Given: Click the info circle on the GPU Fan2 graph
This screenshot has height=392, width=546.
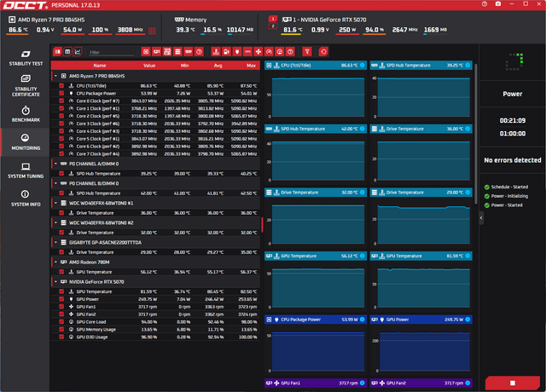Looking at the screenshot, I should coord(468,383).
